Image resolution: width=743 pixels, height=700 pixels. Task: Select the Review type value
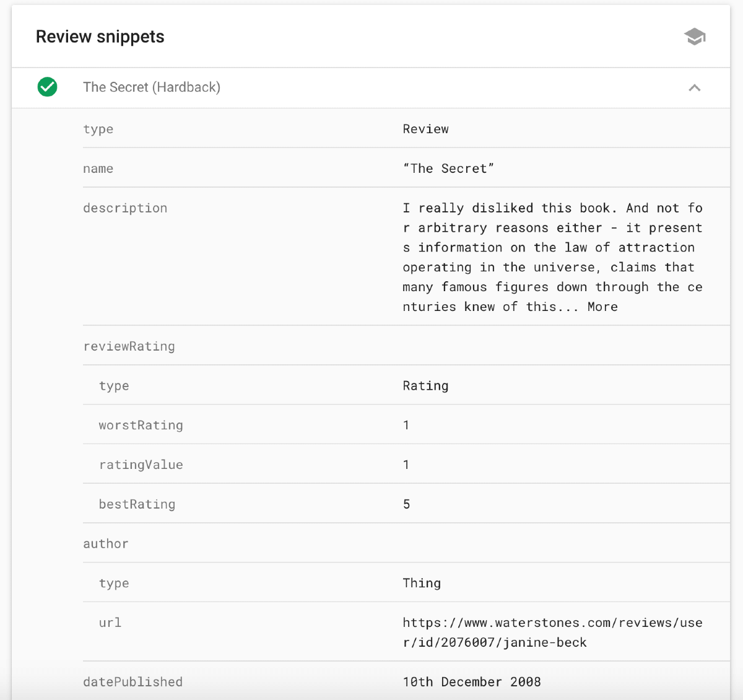pos(426,129)
